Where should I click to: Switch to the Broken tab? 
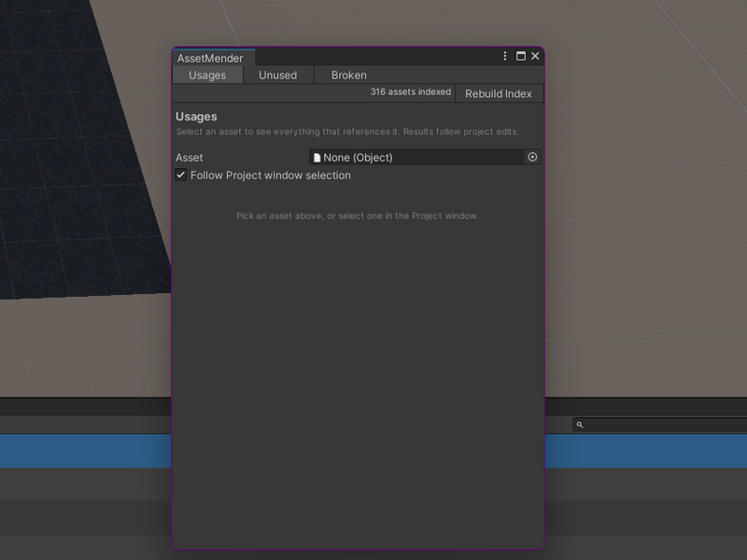(348, 76)
